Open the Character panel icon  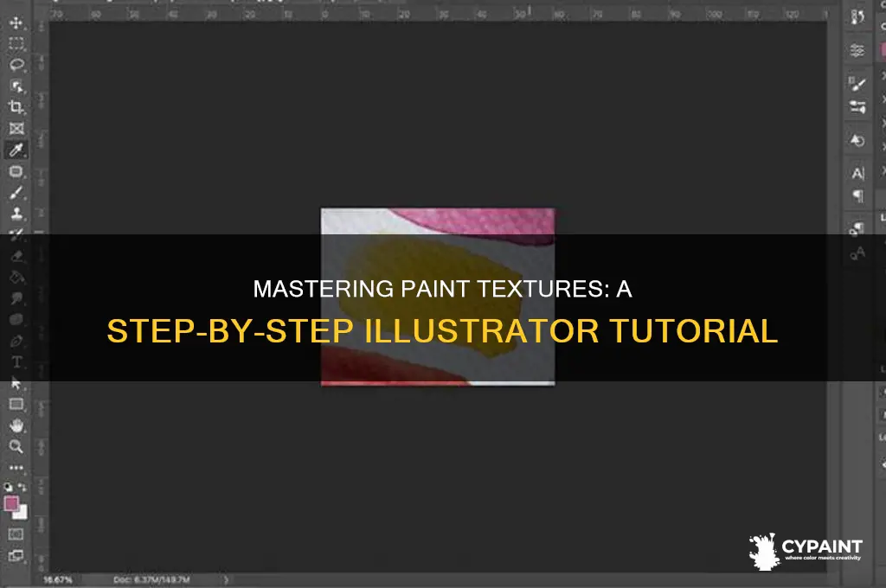coord(857,173)
